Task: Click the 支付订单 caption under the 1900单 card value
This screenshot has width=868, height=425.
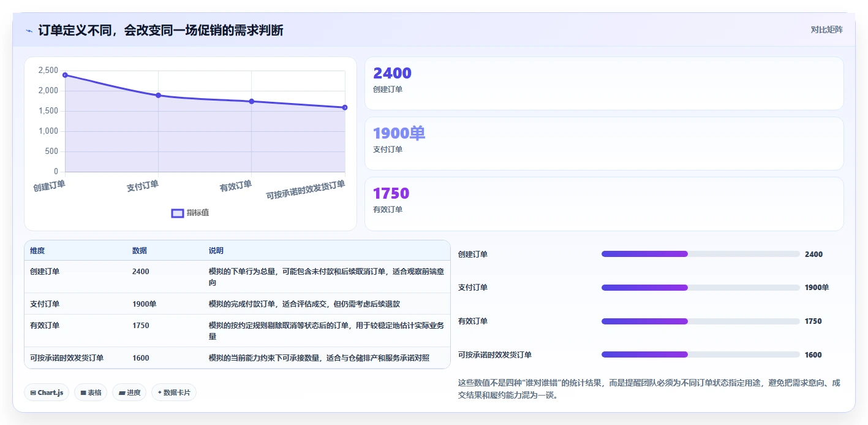Action: click(x=388, y=150)
